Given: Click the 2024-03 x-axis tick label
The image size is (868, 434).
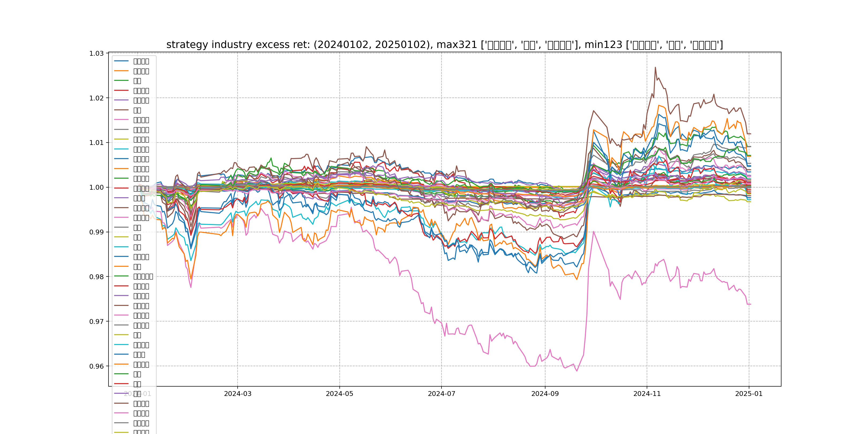Looking at the screenshot, I should 238,394.
